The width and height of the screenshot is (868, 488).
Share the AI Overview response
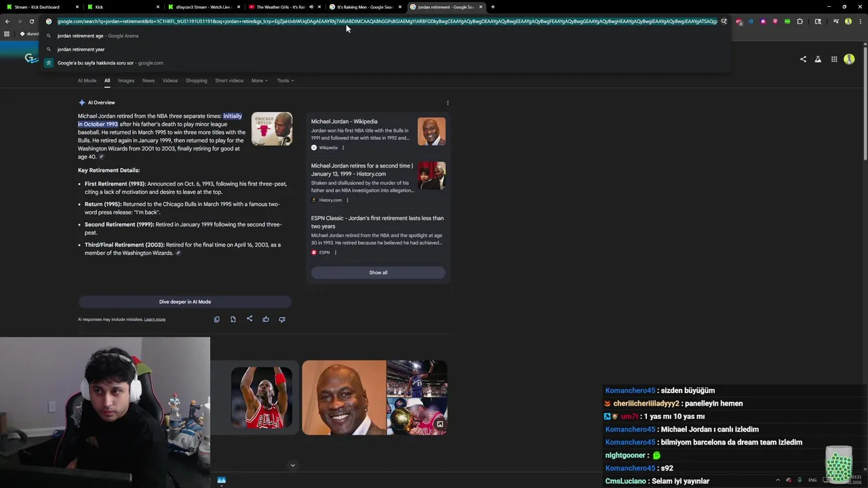pos(250,319)
